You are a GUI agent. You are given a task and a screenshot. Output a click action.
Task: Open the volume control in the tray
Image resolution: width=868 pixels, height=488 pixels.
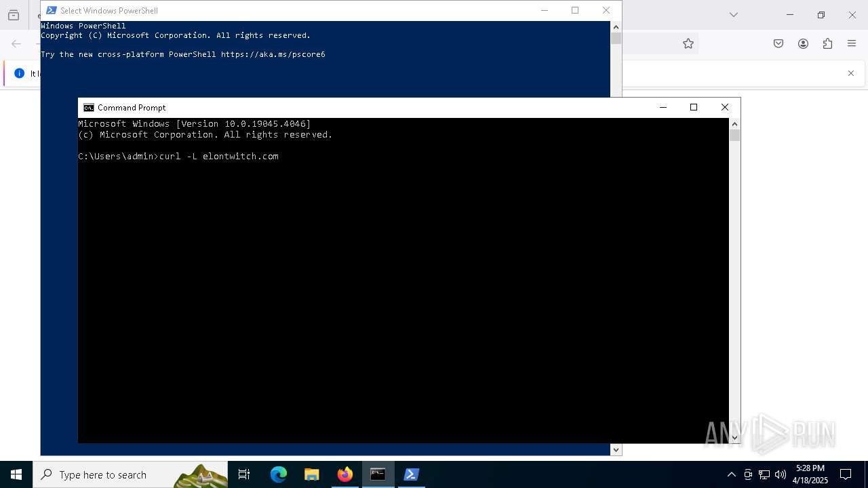click(x=781, y=474)
